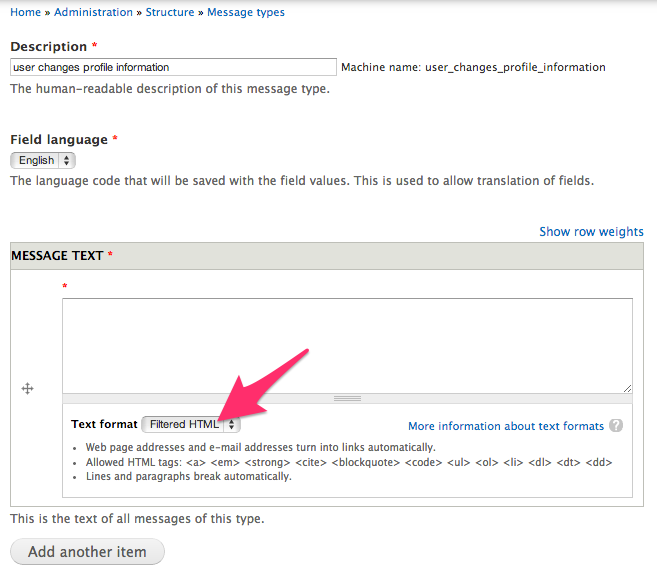Click the Description field label
The image size is (657, 568).
point(49,47)
